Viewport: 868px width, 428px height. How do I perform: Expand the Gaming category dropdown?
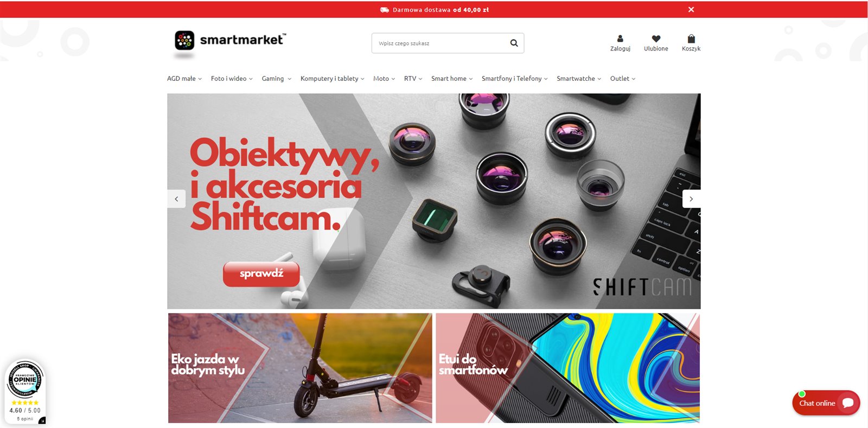[277, 79]
